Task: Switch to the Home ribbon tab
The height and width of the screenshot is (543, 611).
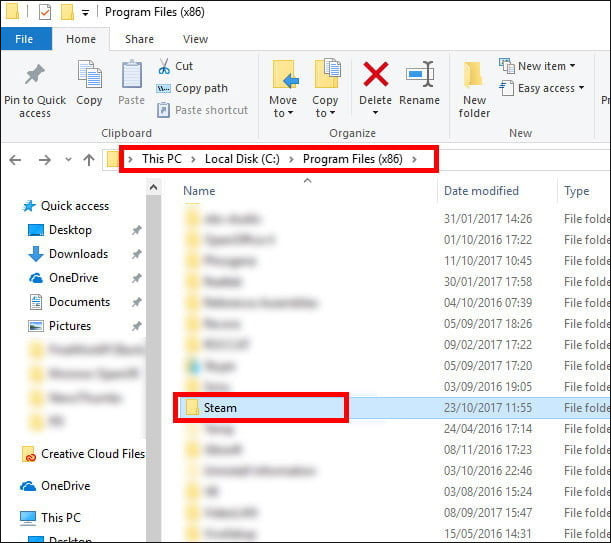Action: coord(81,39)
